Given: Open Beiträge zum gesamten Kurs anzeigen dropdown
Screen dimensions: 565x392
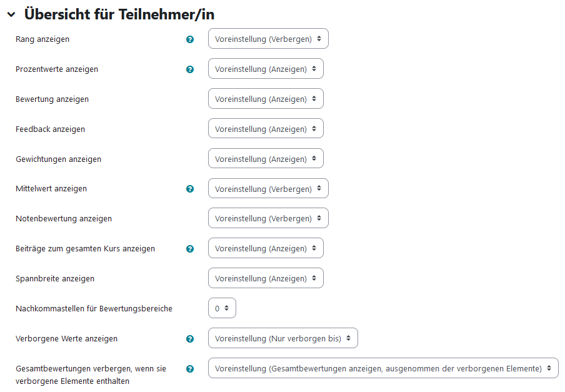Looking at the screenshot, I should [266, 248].
